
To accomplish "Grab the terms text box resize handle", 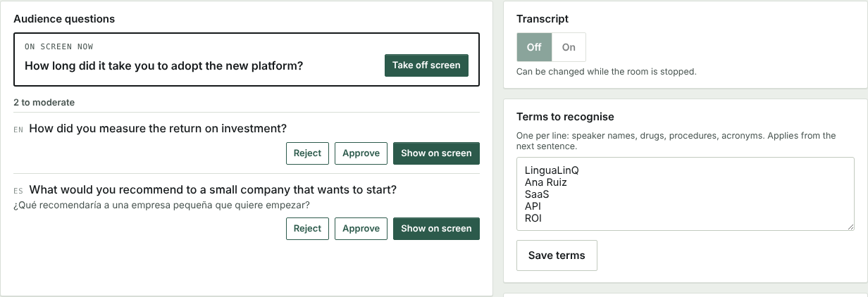I will [x=851, y=226].
